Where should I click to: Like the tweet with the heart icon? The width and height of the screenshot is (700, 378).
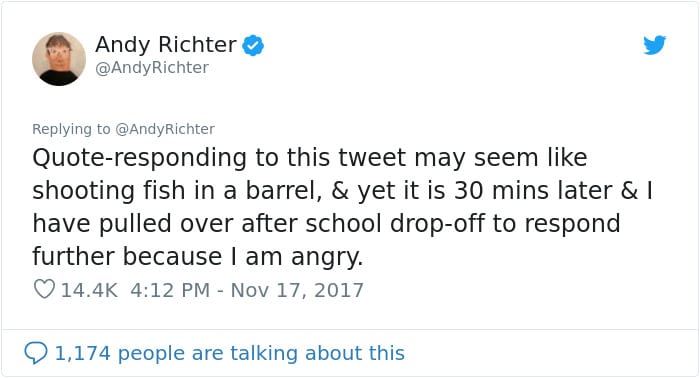pyautogui.click(x=44, y=289)
